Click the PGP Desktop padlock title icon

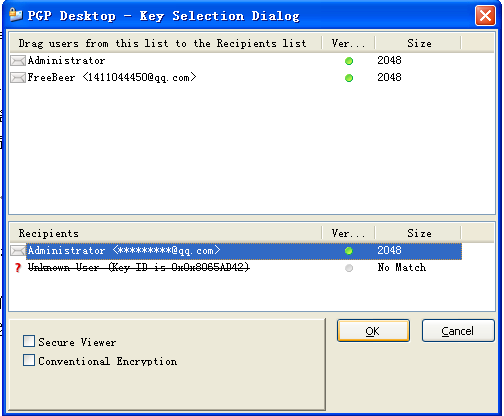point(16,15)
